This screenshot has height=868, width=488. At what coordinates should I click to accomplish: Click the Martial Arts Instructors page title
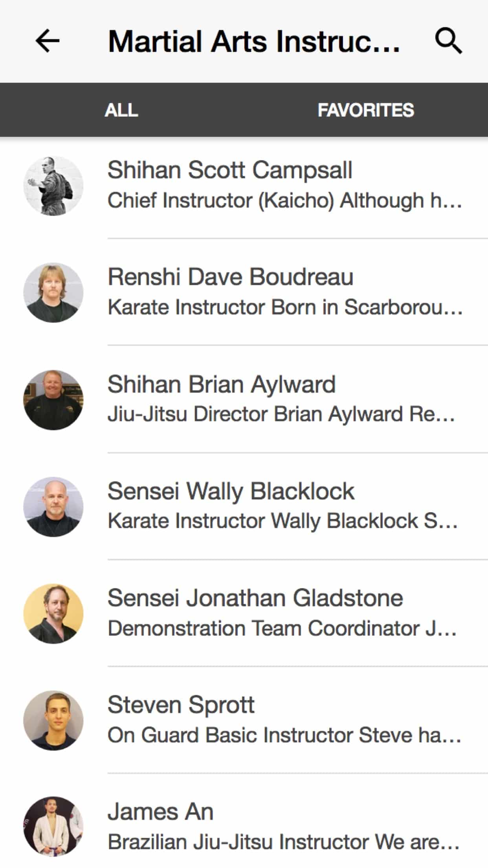pos(254,42)
